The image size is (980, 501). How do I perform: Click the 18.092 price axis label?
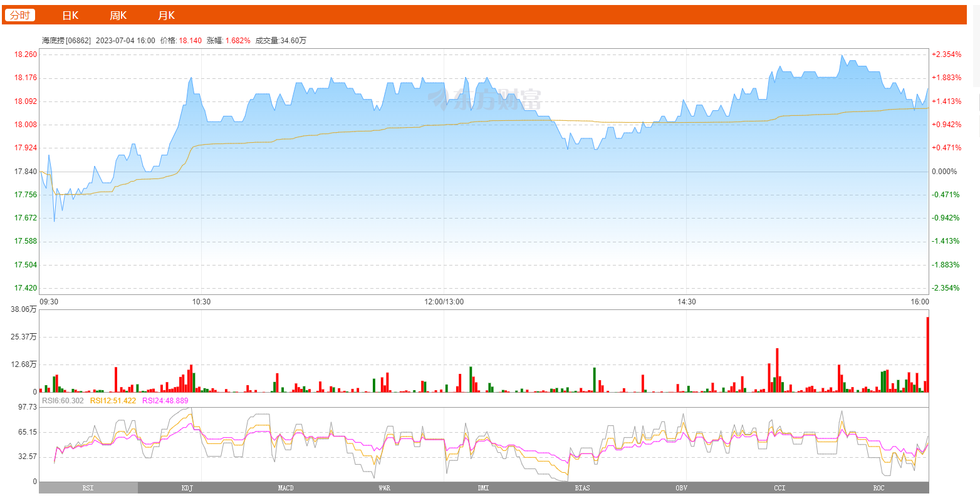26,101
